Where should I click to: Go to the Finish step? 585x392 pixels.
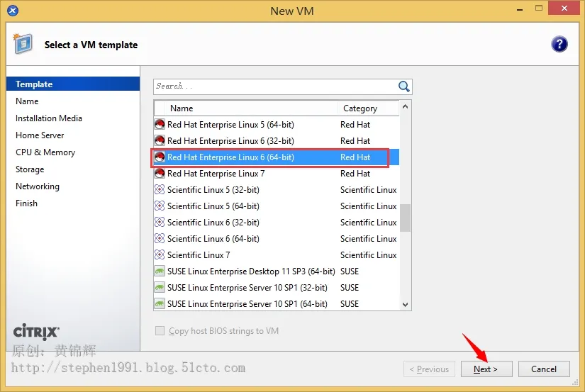pos(73,203)
